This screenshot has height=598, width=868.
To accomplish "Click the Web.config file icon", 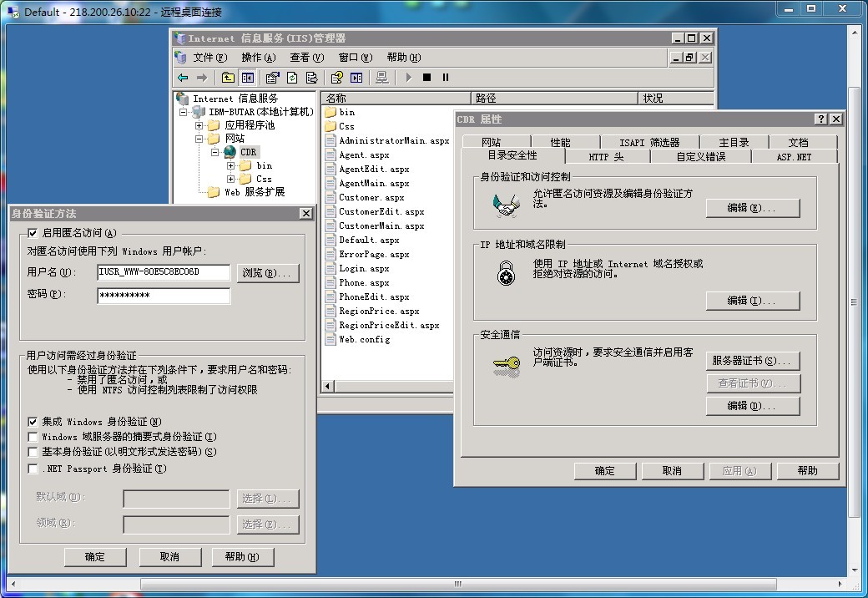I will click(x=331, y=339).
